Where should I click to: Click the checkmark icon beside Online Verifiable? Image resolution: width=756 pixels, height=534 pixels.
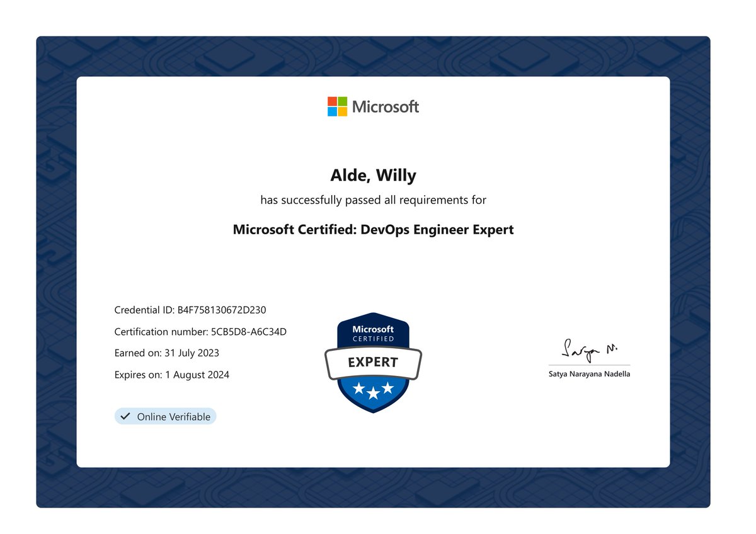point(125,416)
